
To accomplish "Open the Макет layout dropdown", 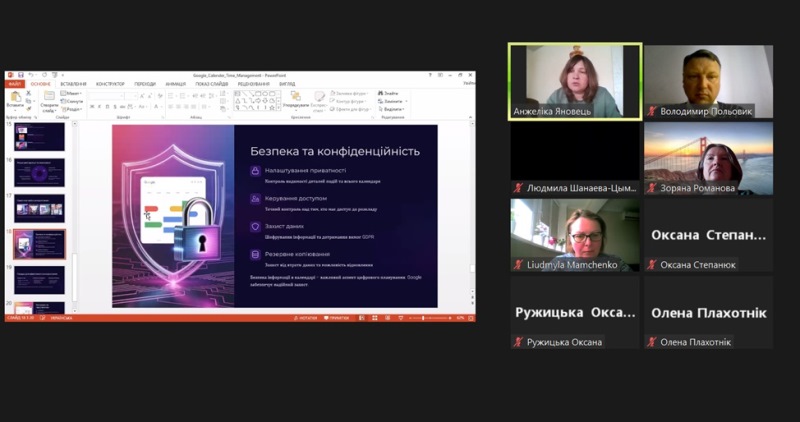I will tap(71, 93).
